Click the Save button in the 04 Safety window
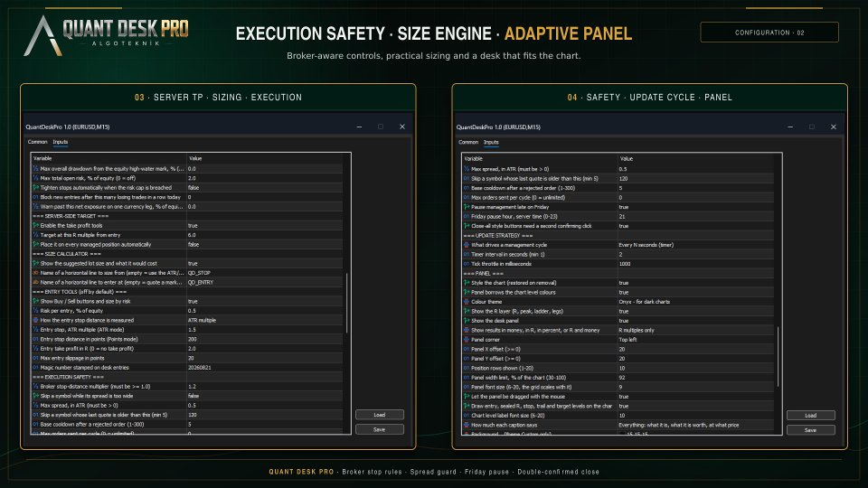Image resolution: width=868 pixels, height=488 pixels. click(810, 430)
